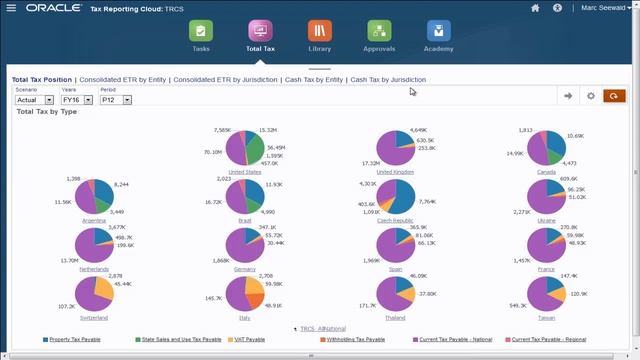Open the Netherlands chart link

(x=94, y=269)
